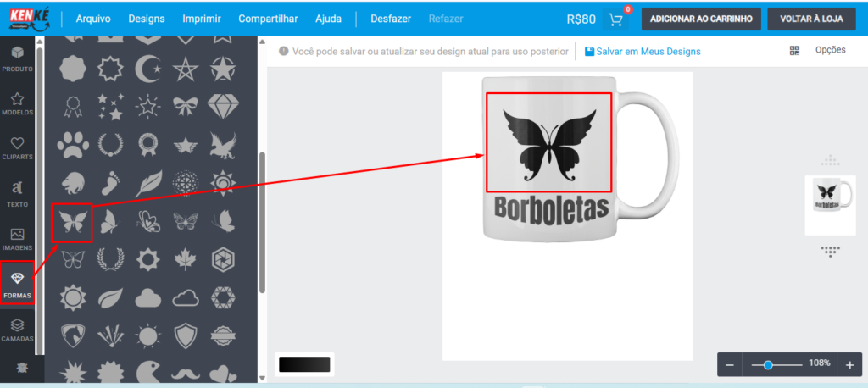Open the Camadas layers panel
The image size is (868, 388).
pyautogui.click(x=17, y=330)
